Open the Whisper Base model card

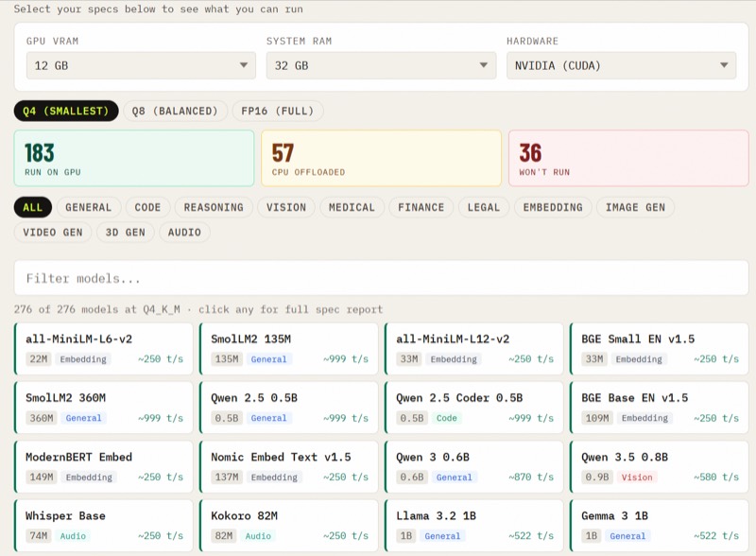(104, 526)
